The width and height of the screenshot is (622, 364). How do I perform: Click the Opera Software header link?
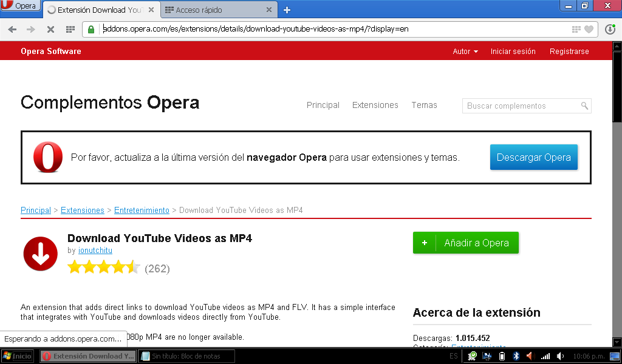pyautogui.click(x=51, y=51)
